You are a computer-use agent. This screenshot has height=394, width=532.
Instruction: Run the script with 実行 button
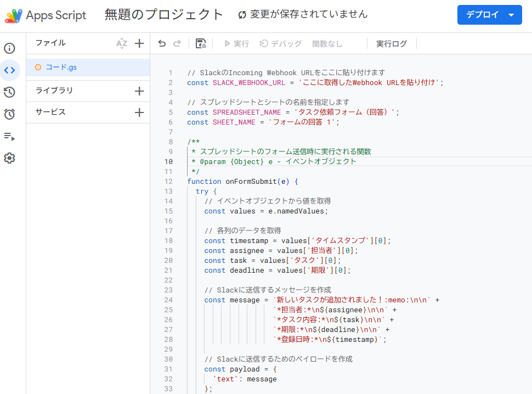[237, 44]
